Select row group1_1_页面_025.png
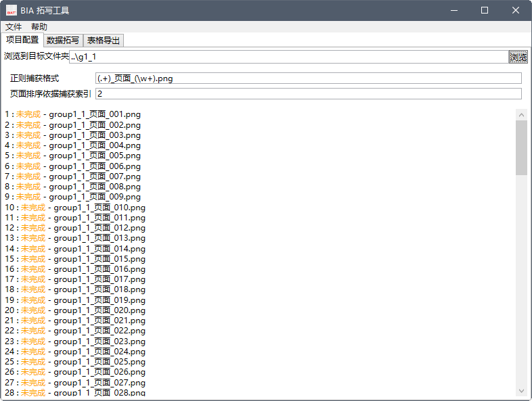 (x=75, y=362)
